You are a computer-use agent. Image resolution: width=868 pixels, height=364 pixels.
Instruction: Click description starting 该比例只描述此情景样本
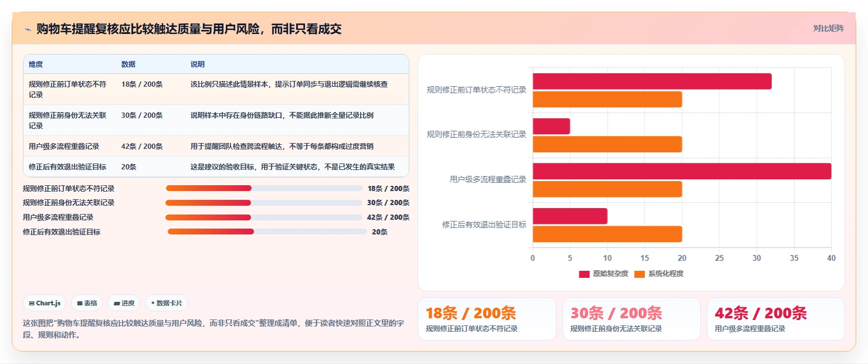tap(289, 84)
